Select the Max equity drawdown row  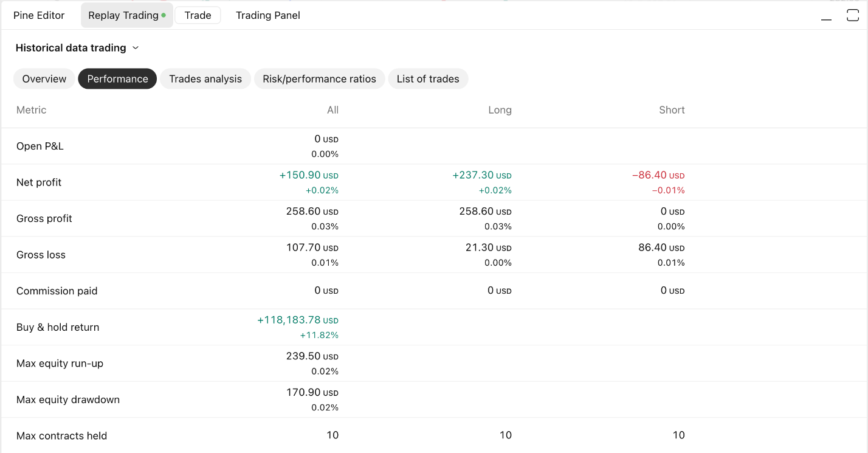pyautogui.click(x=68, y=399)
